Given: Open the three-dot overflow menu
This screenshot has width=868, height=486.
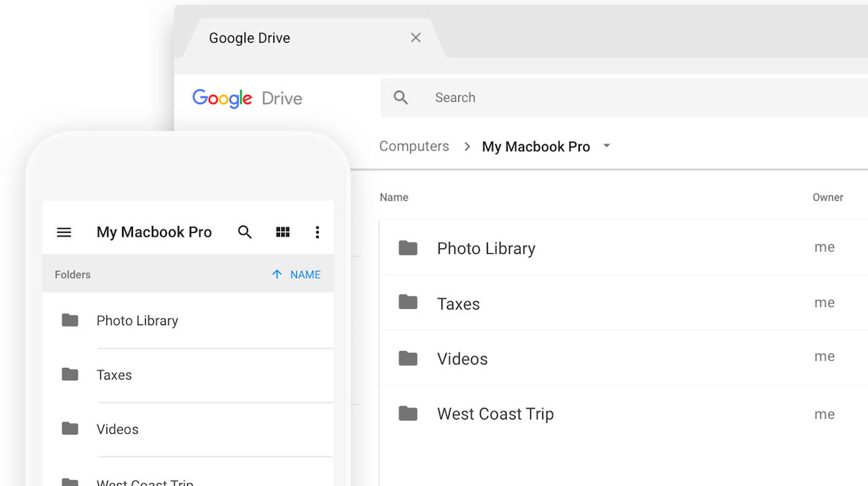Looking at the screenshot, I should pyautogui.click(x=317, y=232).
